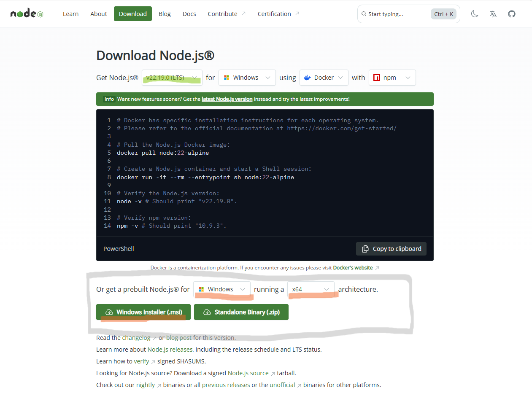This screenshot has width=532, height=409.
Task: Open the Learn menu item
Action: click(x=70, y=14)
